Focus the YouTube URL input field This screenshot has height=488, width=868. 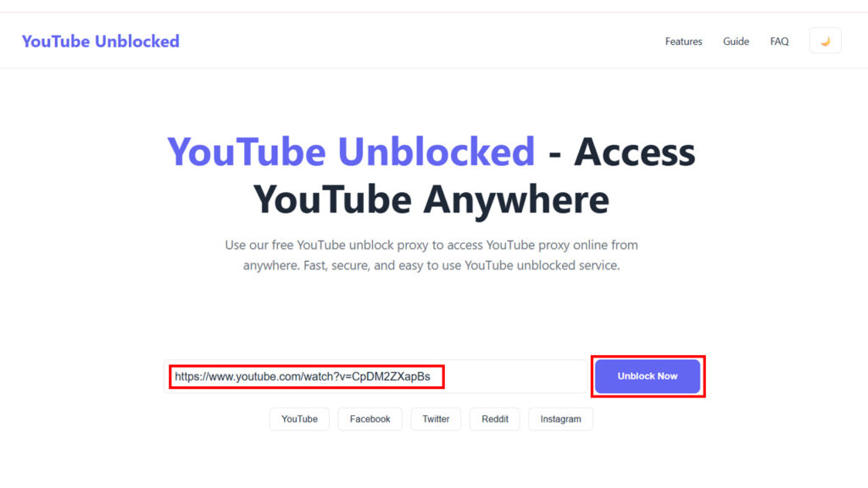click(x=373, y=376)
